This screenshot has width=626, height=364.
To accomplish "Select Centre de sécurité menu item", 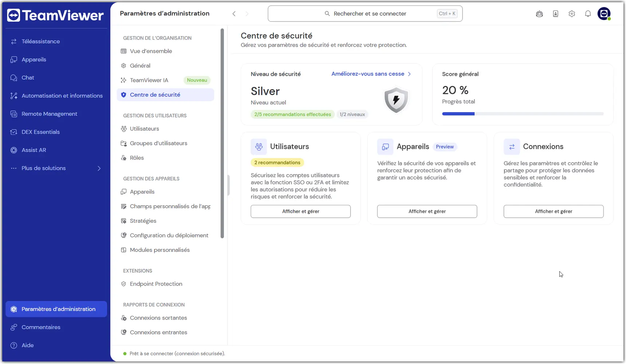I will click(165, 95).
